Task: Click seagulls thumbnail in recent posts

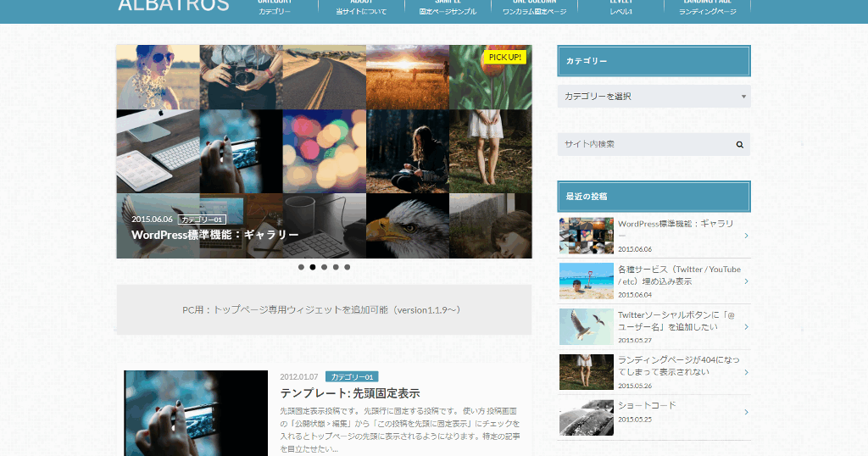Action: (587, 326)
